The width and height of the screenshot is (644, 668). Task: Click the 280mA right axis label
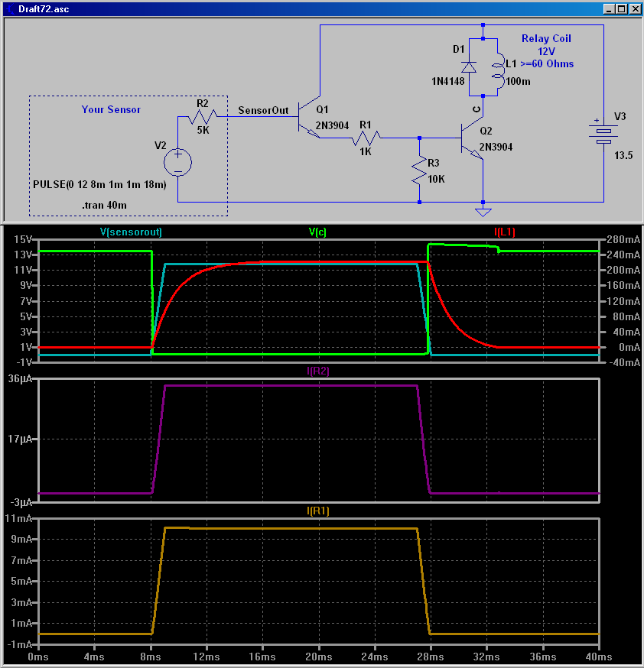tap(623, 239)
